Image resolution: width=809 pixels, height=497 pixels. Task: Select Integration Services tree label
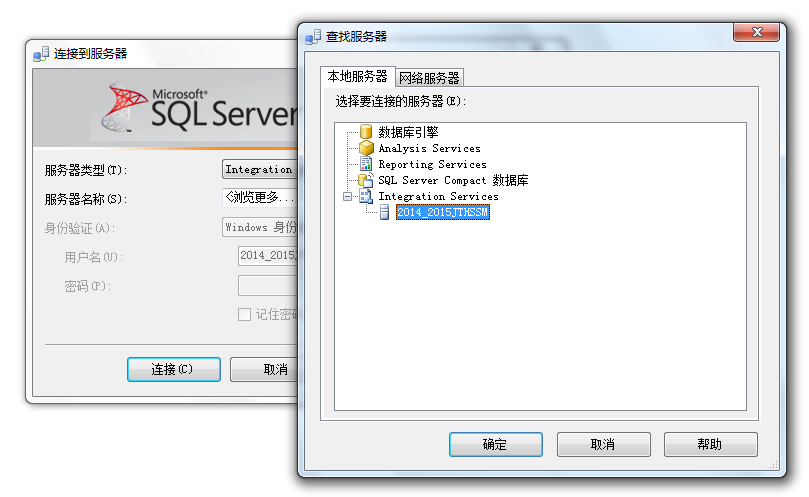pos(438,197)
